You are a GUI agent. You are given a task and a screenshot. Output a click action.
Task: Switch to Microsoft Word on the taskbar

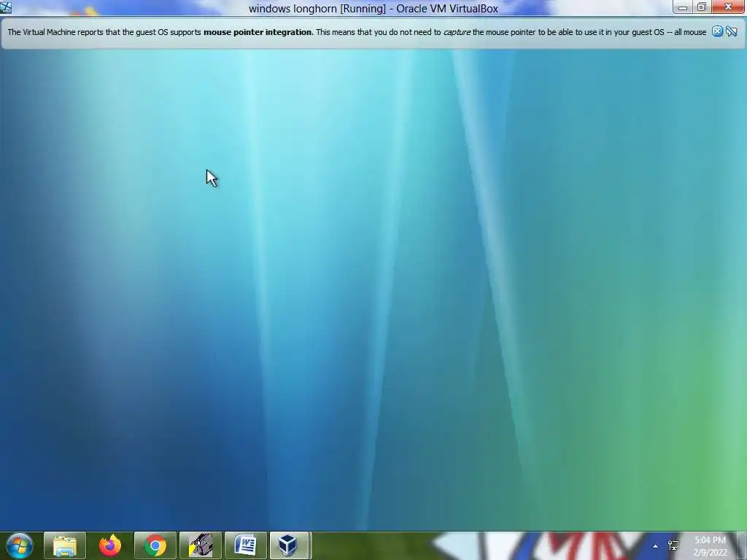point(245,545)
